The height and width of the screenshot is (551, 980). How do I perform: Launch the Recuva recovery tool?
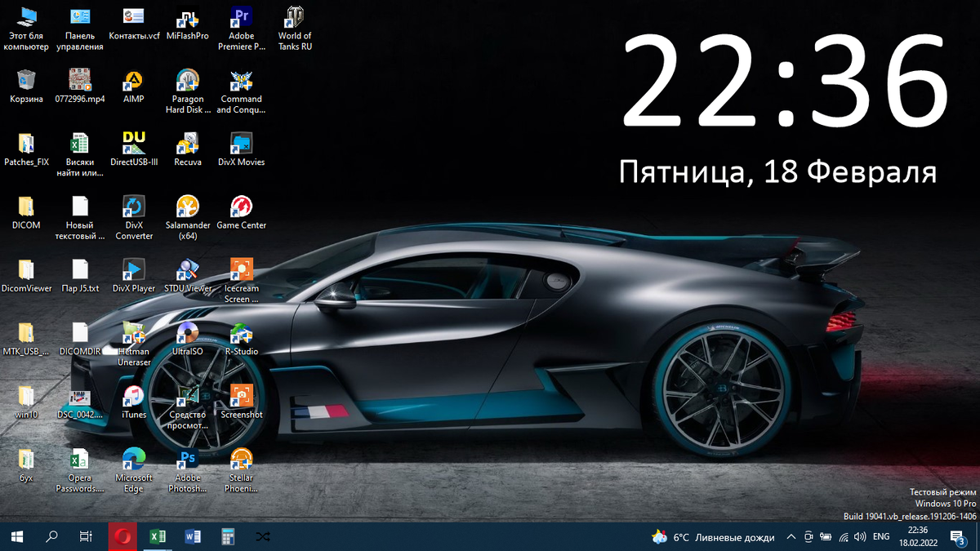187,143
